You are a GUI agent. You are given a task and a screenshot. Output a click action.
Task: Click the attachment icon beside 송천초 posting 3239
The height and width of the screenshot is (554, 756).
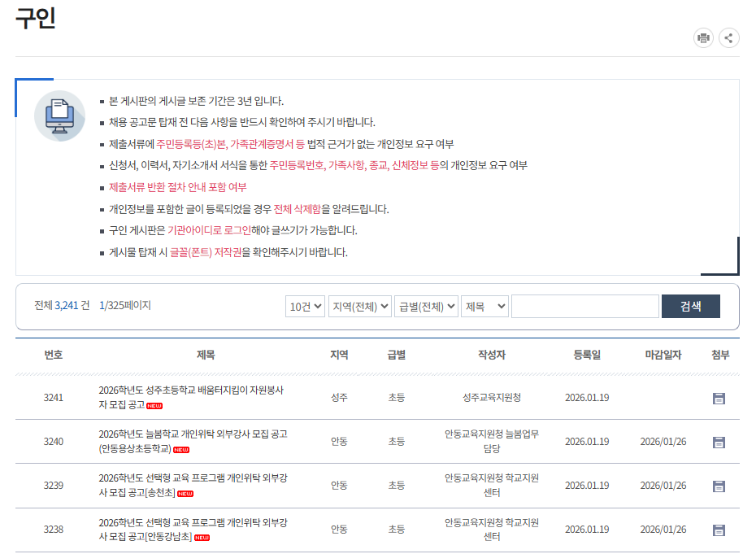point(719,486)
